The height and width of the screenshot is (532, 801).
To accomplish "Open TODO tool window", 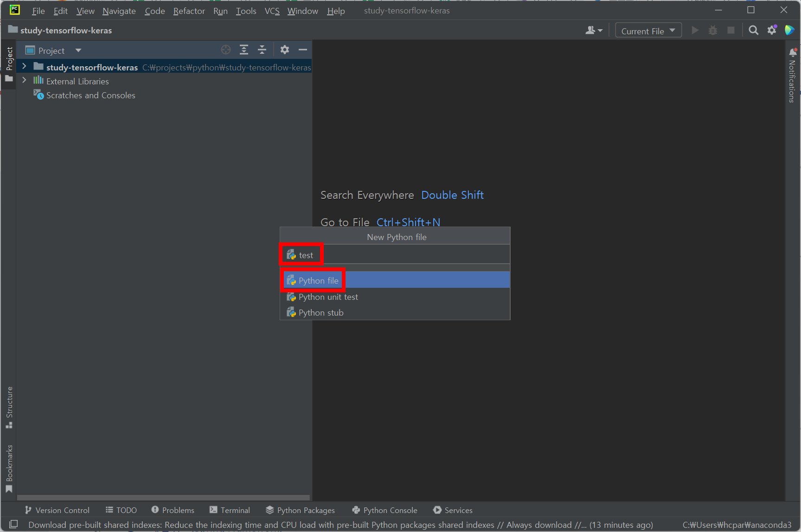I will pos(121,510).
